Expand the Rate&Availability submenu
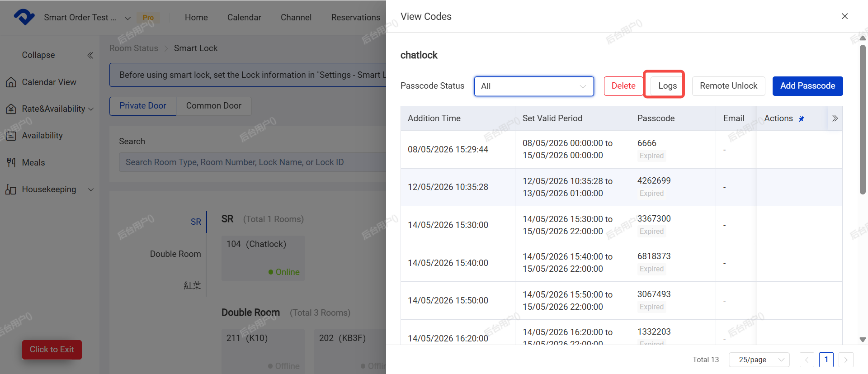Image resolution: width=868 pixels, height=374 pixels. coord(91,109)
